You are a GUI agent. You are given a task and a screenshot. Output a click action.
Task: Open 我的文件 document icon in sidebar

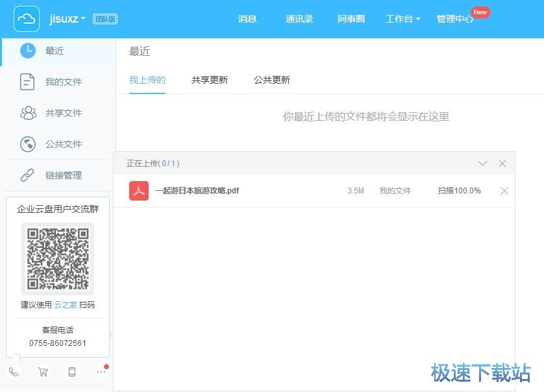click(x=27, y=82)
